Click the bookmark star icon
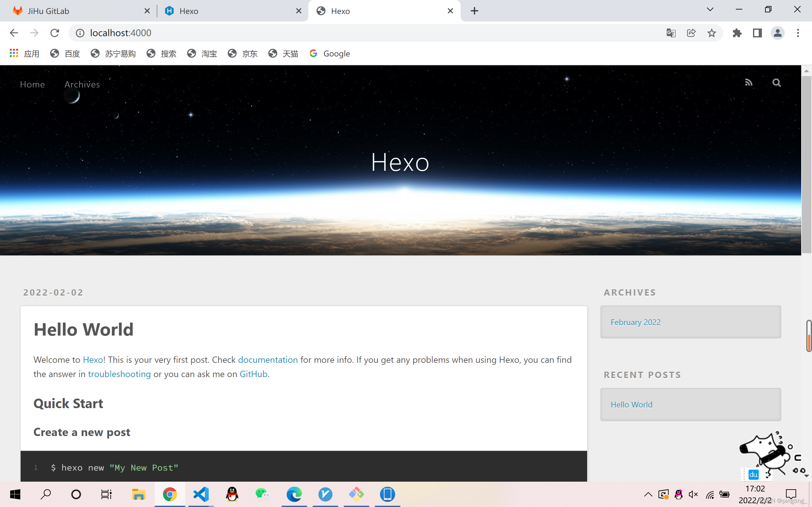 [713, 33]
